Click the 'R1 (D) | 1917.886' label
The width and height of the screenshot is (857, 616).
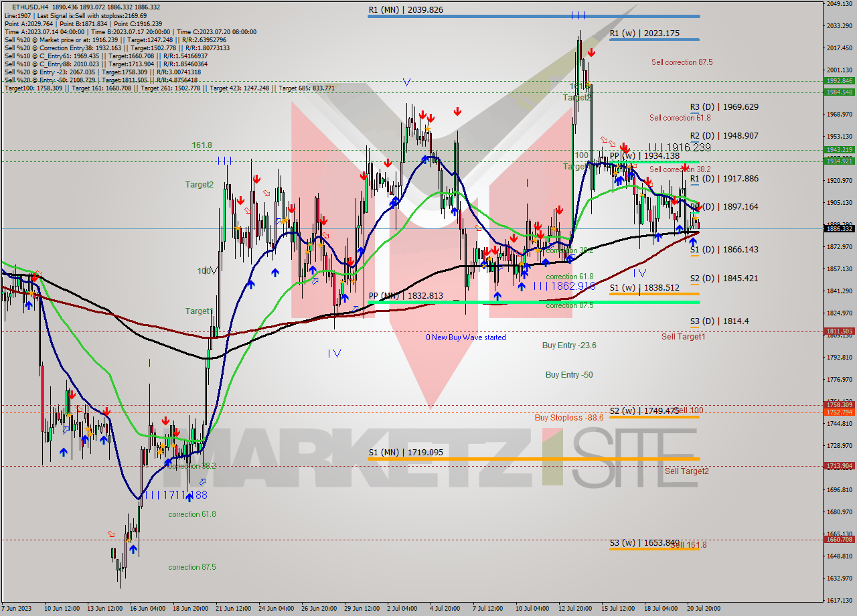[x=724, y=179]
